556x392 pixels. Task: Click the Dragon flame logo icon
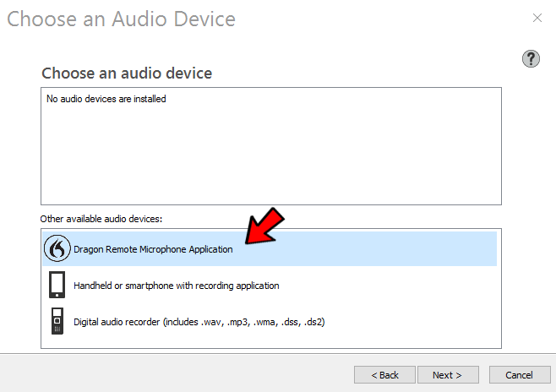(57, 249)
